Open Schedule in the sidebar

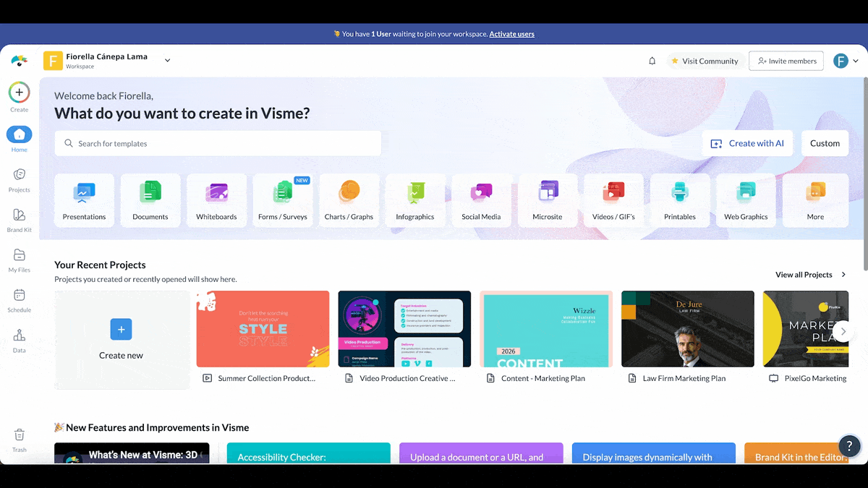pyautogui.click(x=20, y=301)
